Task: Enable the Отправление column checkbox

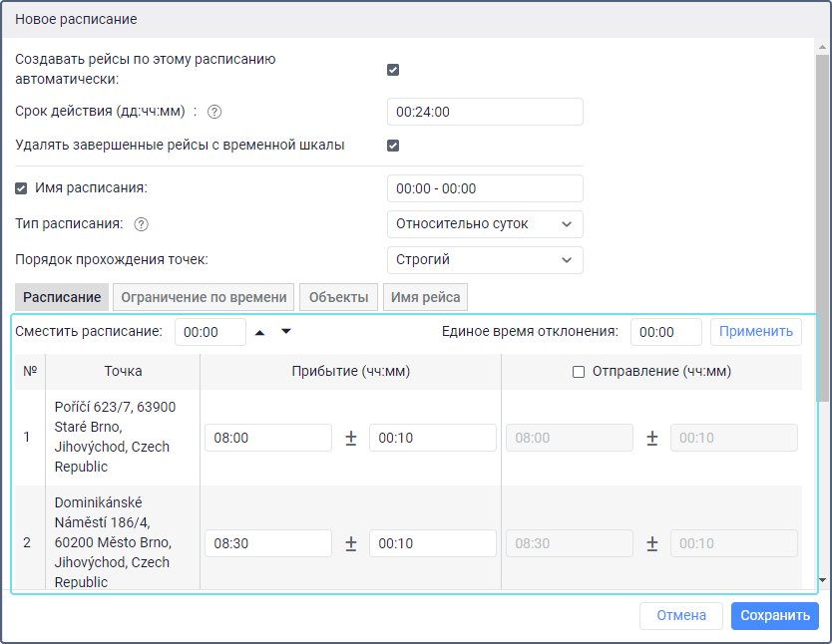Action: 578,372
